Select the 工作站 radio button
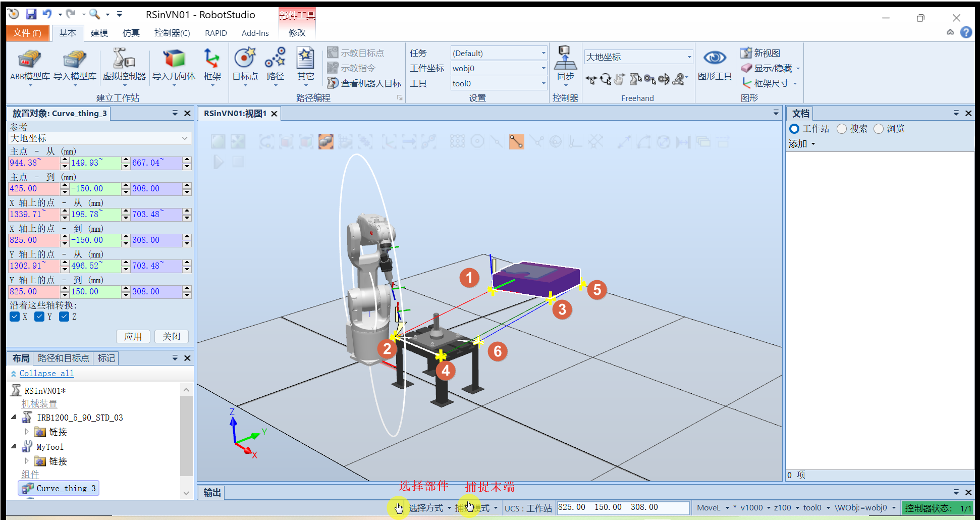Viewport: 980px width, 520px height. coord(794,129)
